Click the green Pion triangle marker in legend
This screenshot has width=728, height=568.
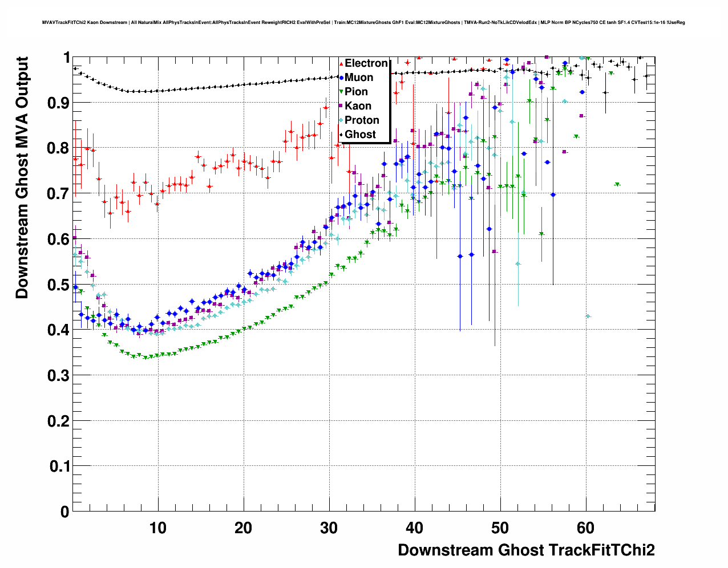tap(341, 92)
